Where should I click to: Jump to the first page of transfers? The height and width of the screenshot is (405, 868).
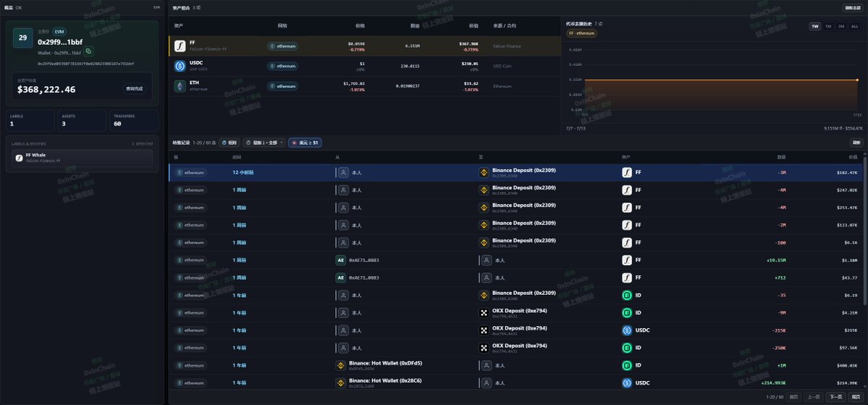click(x=794, y=397)
